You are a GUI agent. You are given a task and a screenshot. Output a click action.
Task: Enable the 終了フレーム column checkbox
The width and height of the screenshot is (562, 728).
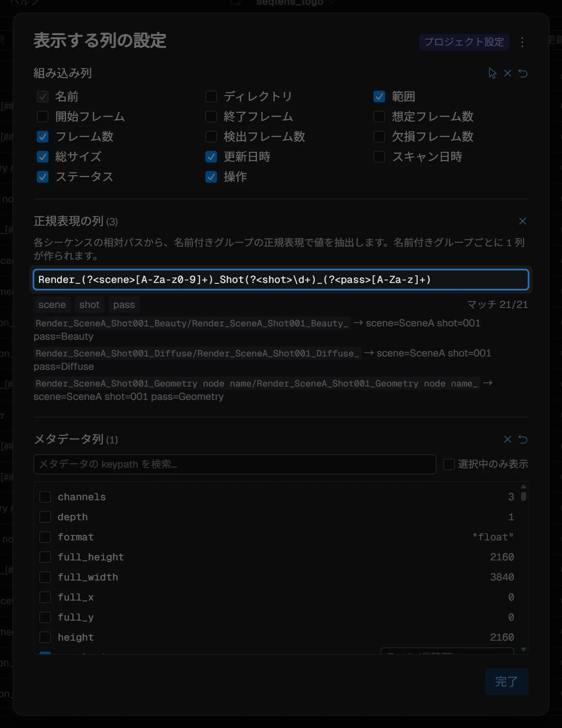click(211, 117)
